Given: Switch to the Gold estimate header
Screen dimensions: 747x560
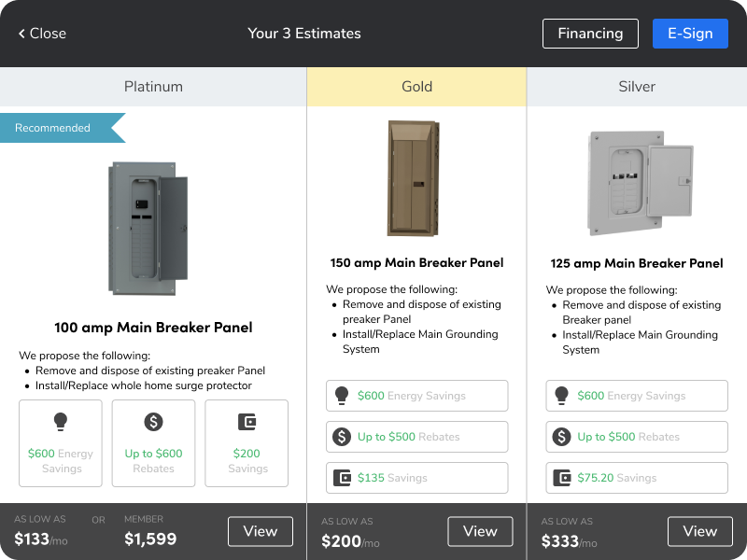Looking at the screenshot, I should pos(416,87).
